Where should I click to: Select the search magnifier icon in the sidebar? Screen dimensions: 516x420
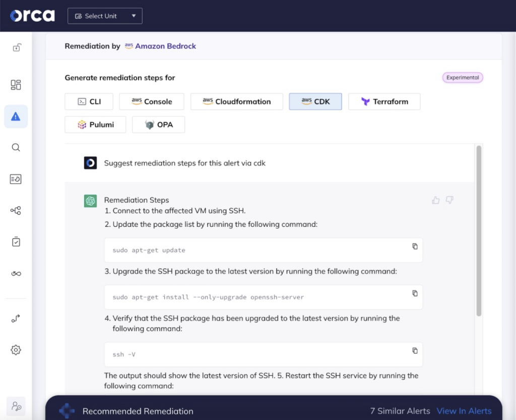(x=16, y=147)
